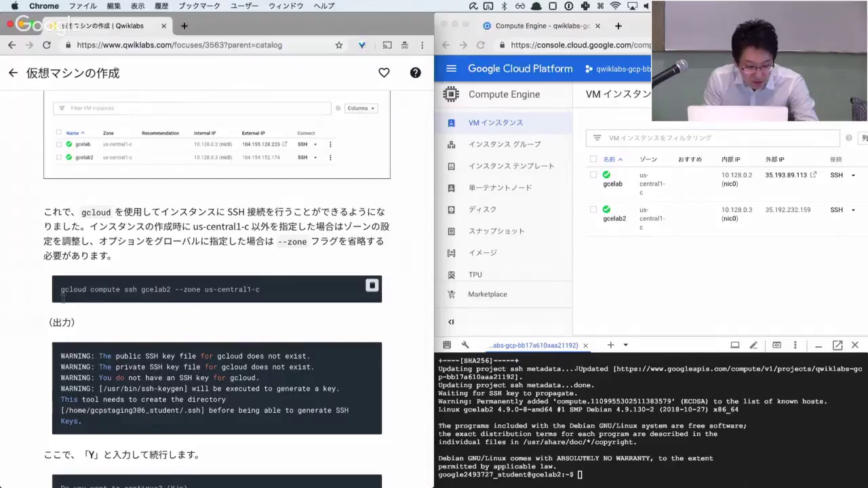868x488 pixels.
Task: Select the qwiklabs-gcp project picker
Action: pos(618,69)
